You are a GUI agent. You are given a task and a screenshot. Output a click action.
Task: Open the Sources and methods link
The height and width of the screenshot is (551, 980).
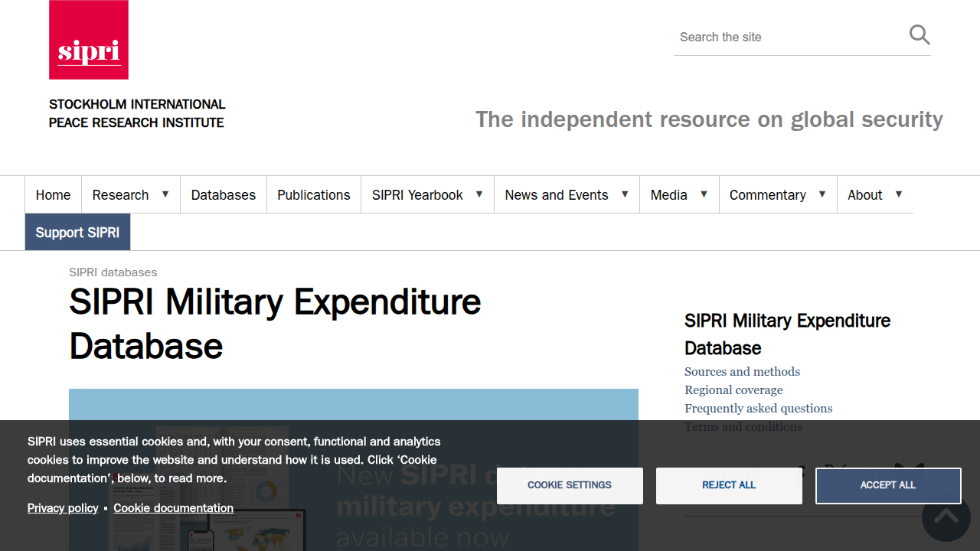[x=742, y=372]
